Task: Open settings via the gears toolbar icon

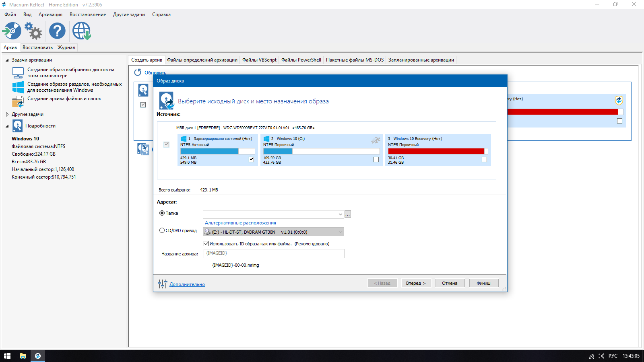Action: (x=33, y=31)
